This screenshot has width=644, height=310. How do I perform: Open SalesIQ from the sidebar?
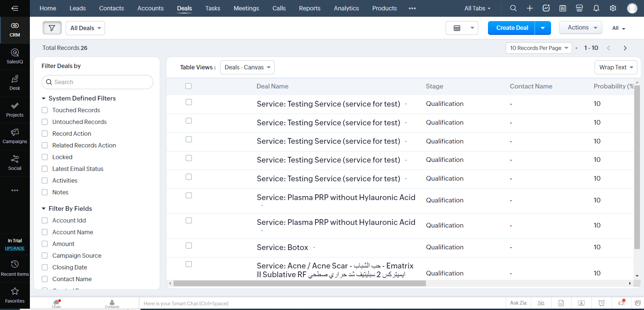tap(15, 56)
